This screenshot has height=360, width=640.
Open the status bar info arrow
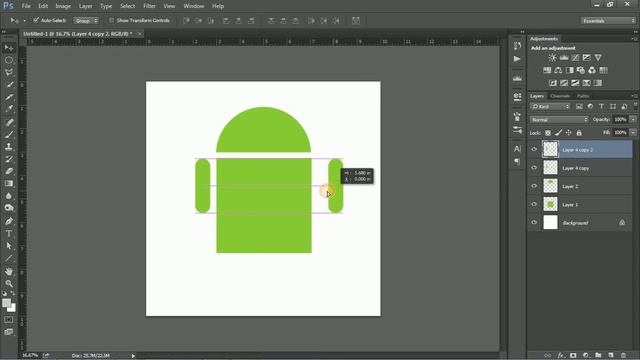tap(133, 356)
